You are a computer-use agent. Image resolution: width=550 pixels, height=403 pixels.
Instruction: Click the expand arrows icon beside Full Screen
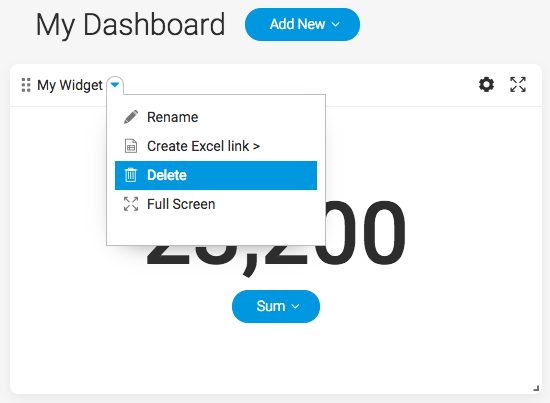tap(131, 204)
